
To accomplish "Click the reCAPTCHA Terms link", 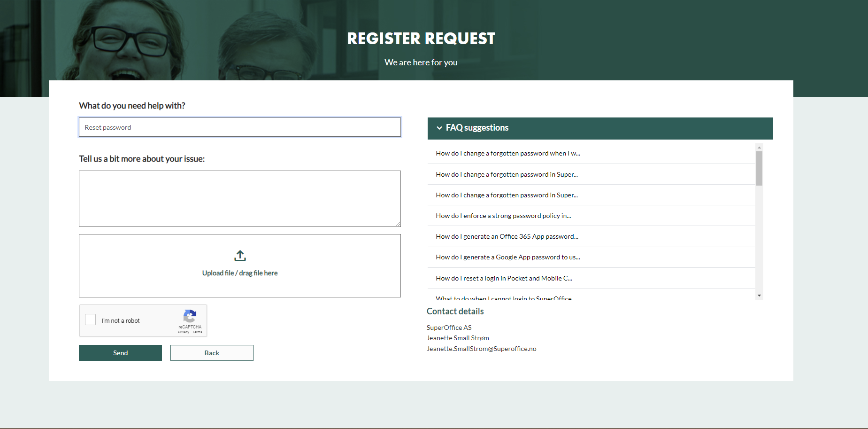I will point(198,332).
